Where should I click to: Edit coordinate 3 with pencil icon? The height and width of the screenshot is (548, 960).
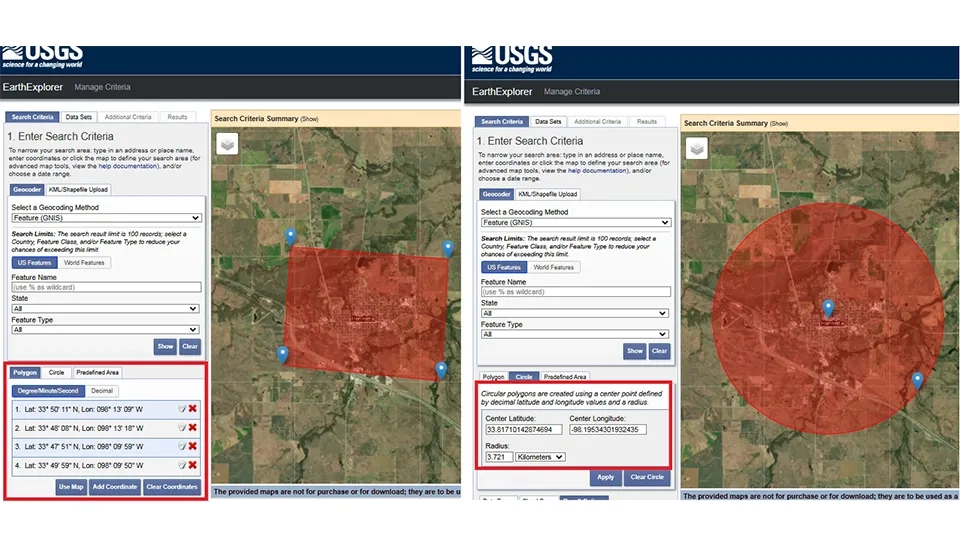tap(182, 446)
